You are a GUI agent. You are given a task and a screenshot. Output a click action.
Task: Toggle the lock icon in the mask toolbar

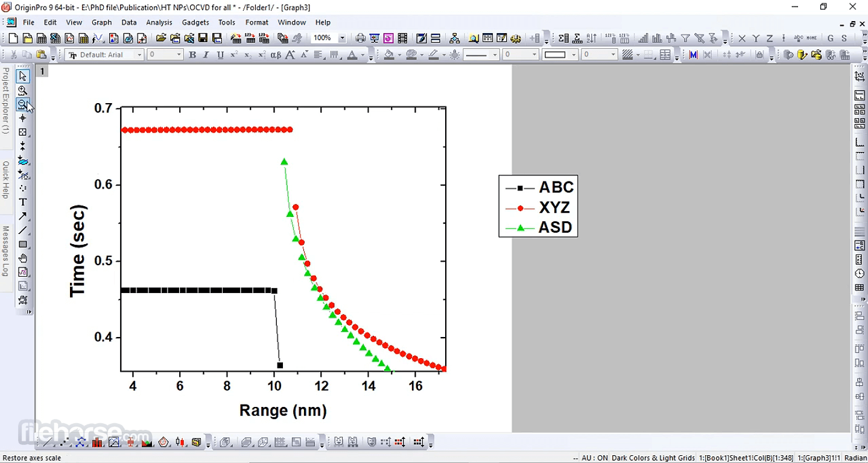(760, 55)
